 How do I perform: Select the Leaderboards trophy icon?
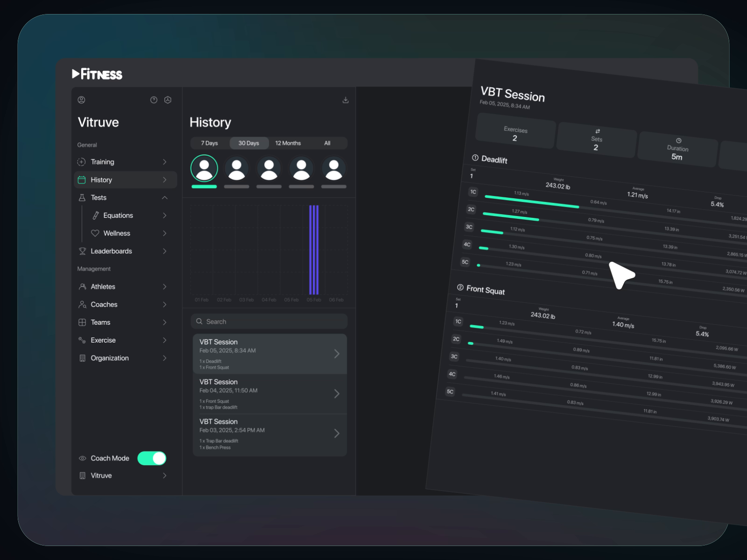(x=82, y=251)
